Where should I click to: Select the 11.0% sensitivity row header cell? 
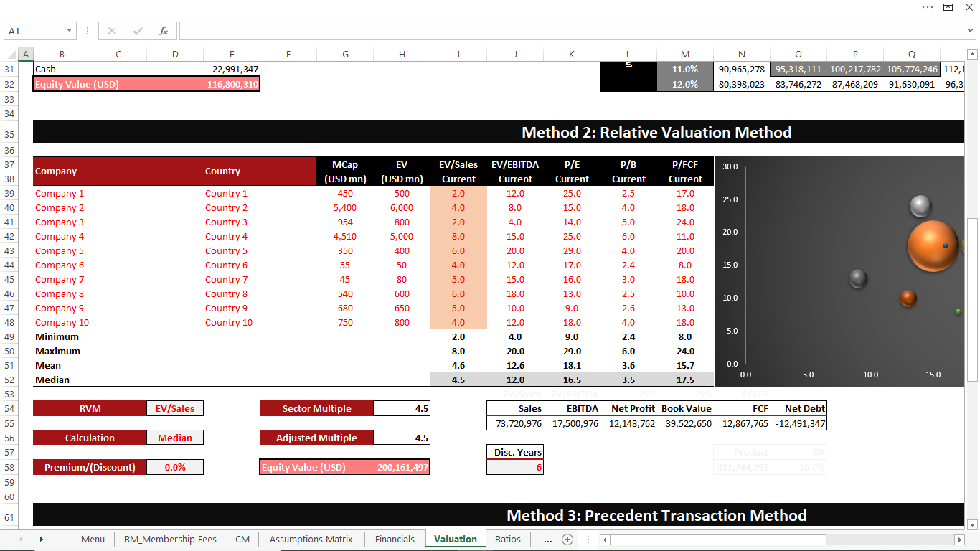click(x=685, y=69)
